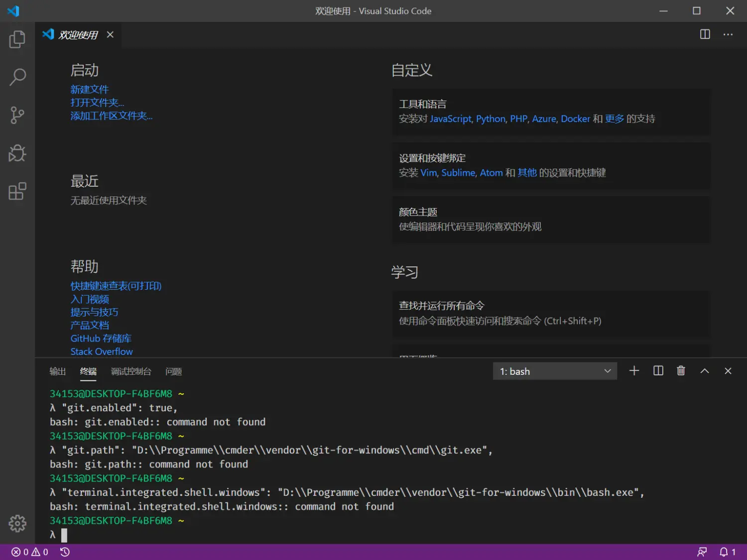The image size is (747, 560).
Task: Click 'bash: git.enabled:: command not found' line
Action: pyautogui.click(x=157, y=422)
